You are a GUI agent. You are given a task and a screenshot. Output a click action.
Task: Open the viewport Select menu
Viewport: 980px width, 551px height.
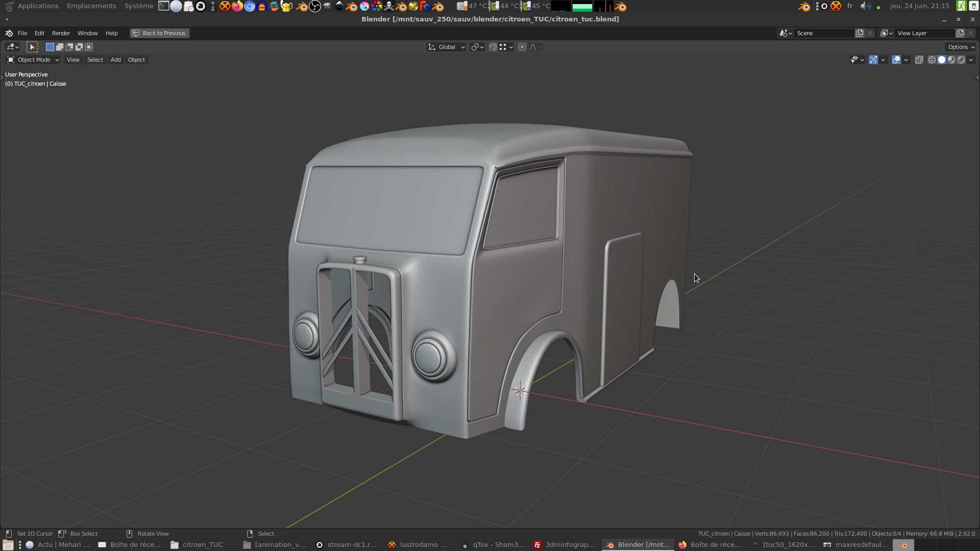click(x=95, y=60)
